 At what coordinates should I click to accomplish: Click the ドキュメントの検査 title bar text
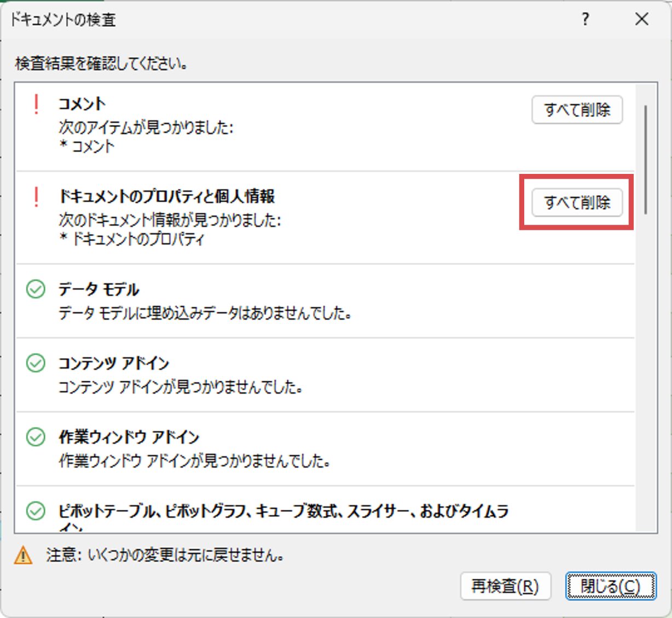(63, 20)
